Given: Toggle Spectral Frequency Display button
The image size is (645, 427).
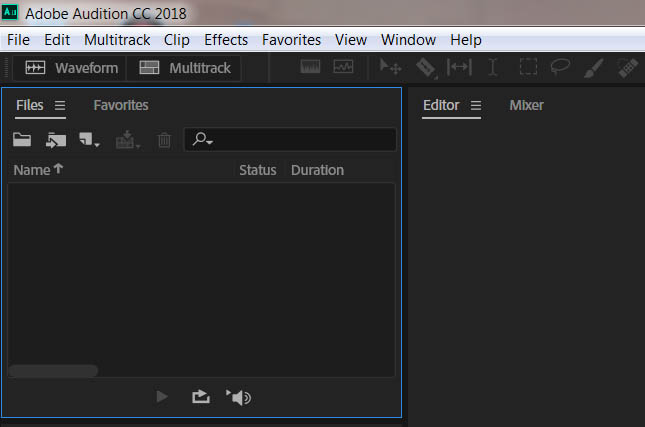Looking at the screenshot, I should [310, 68].
